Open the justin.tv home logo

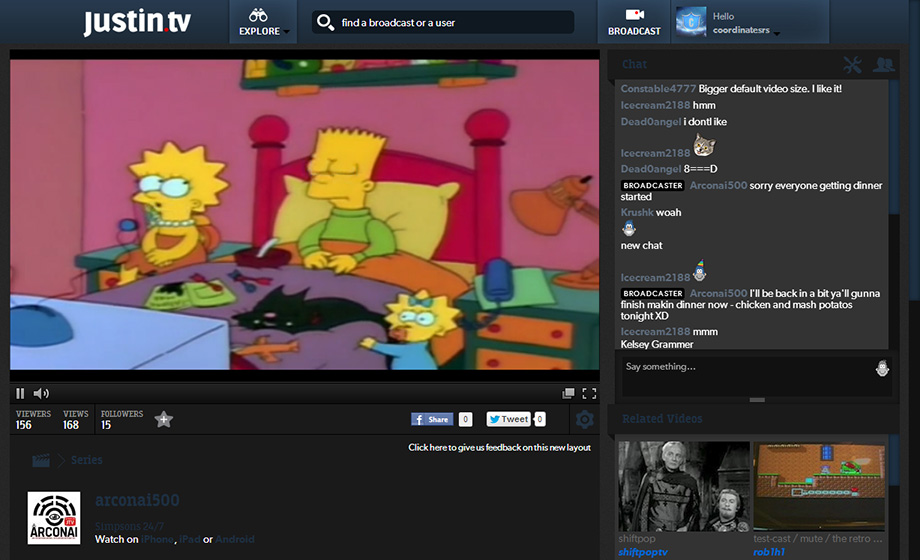(x=137, y=22)
